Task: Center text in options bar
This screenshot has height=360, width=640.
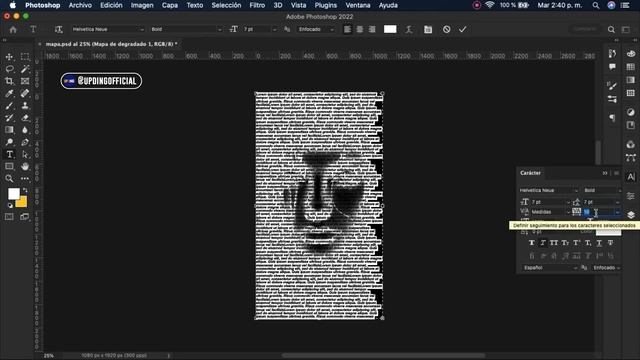Action: [360, 29]
